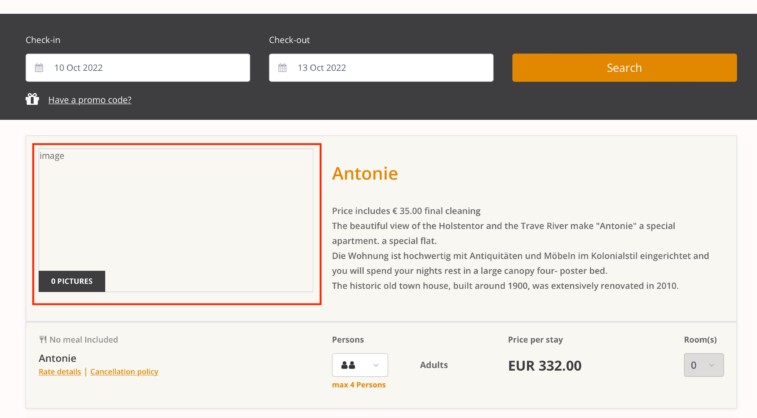
Task: Open the check-in date field 10 Oct 2022
Action: pos(138,68)
